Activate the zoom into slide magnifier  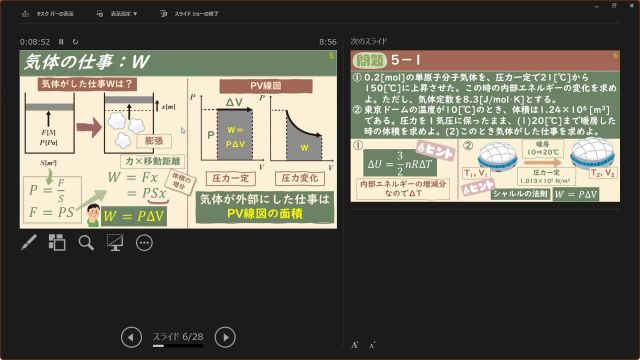pyautogui.click(x=86, y=242)
